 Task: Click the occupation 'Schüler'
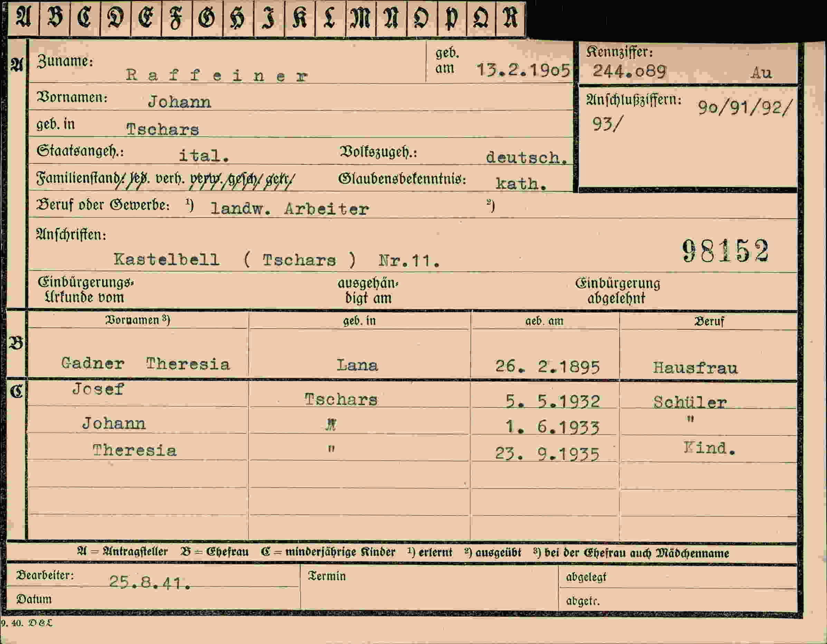690,402
